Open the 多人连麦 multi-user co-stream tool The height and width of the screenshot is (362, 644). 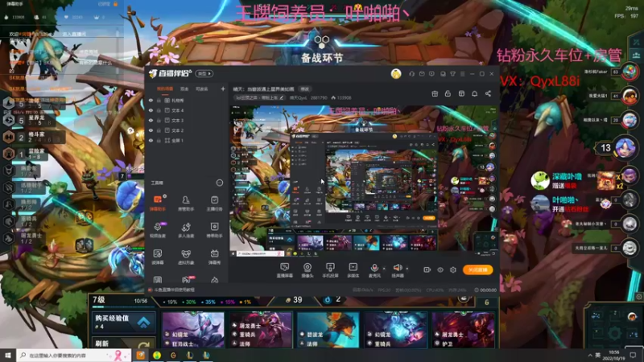pyautogui.click(x=186, y=230)
